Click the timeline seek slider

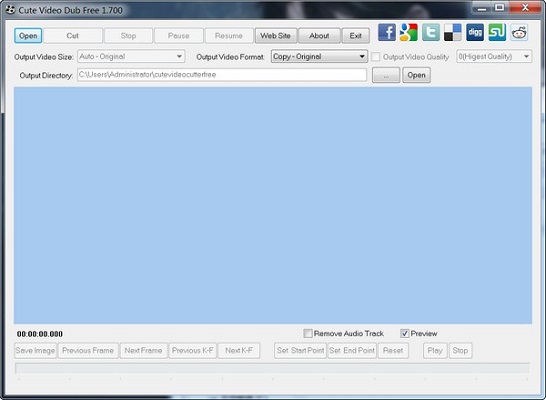pyautogui.click(x=273, y=368)
